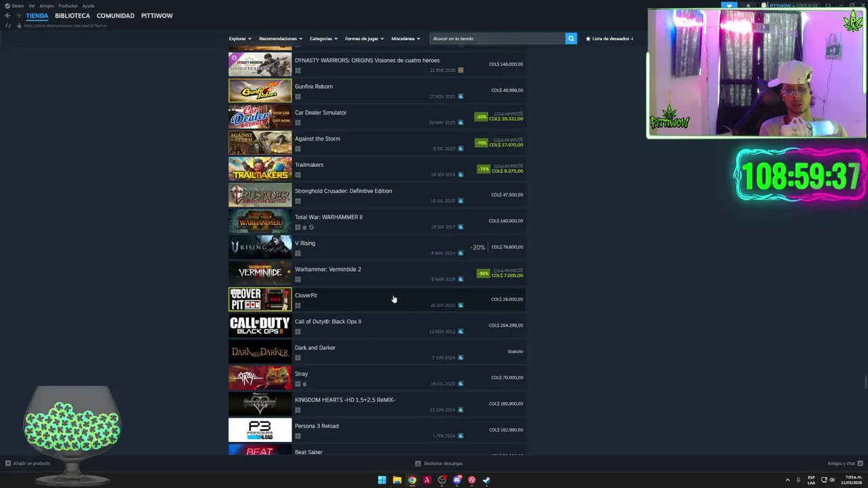
Task: Click the Dark and Darker Gratuito price
Action: click(515, 351)
